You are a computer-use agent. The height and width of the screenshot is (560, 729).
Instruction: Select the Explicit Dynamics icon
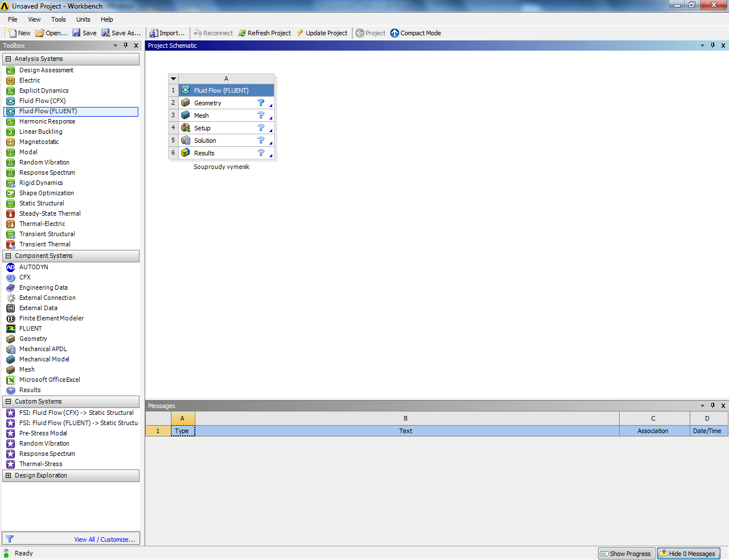pos(10,90)
